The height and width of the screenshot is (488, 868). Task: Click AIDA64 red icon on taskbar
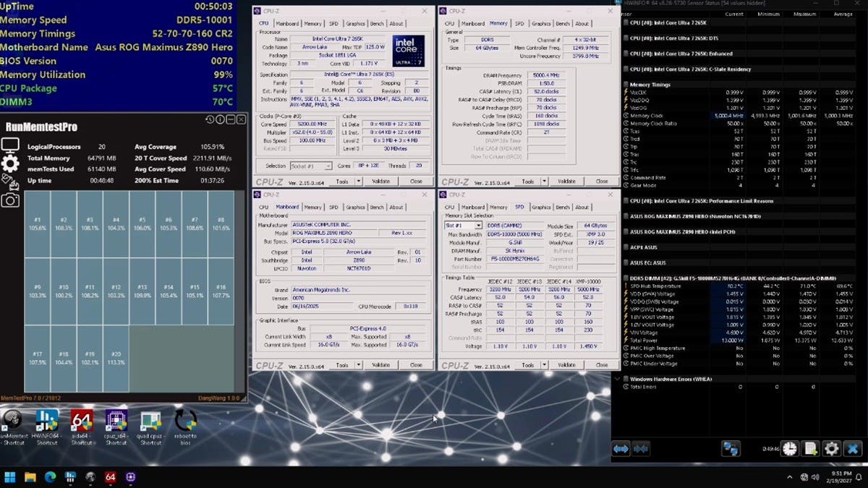click(x=111, y=477)
